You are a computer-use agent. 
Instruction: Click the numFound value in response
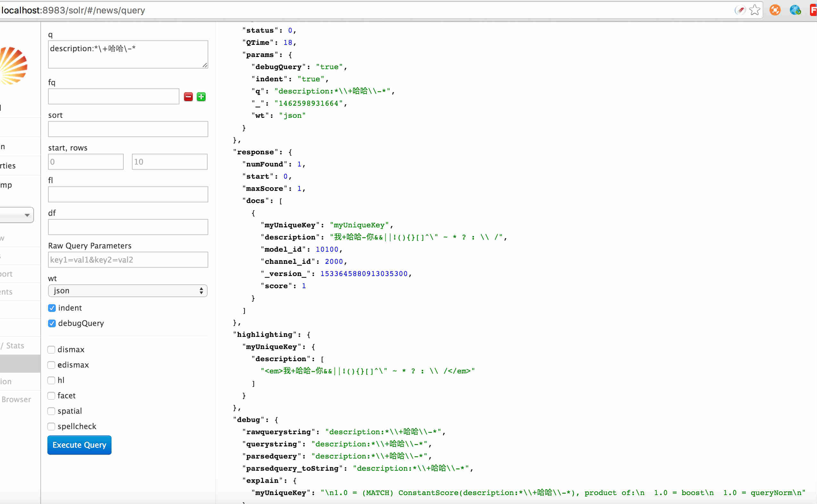click(299, 164)
